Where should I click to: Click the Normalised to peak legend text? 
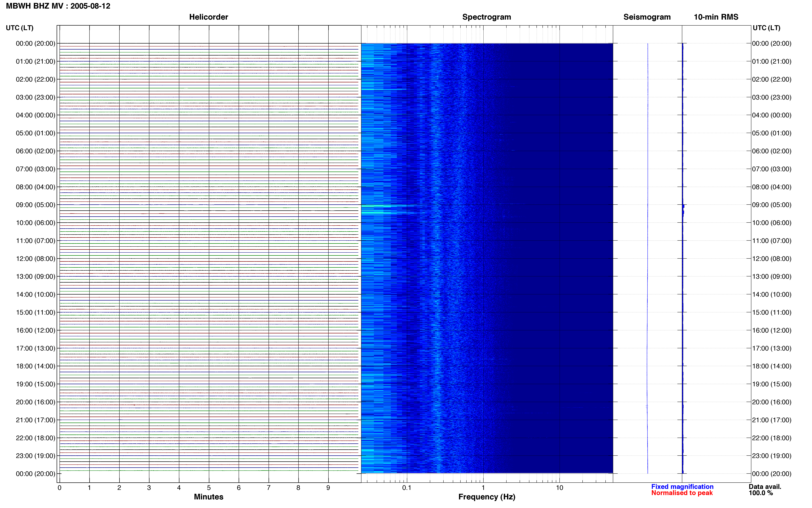(682, 493)
